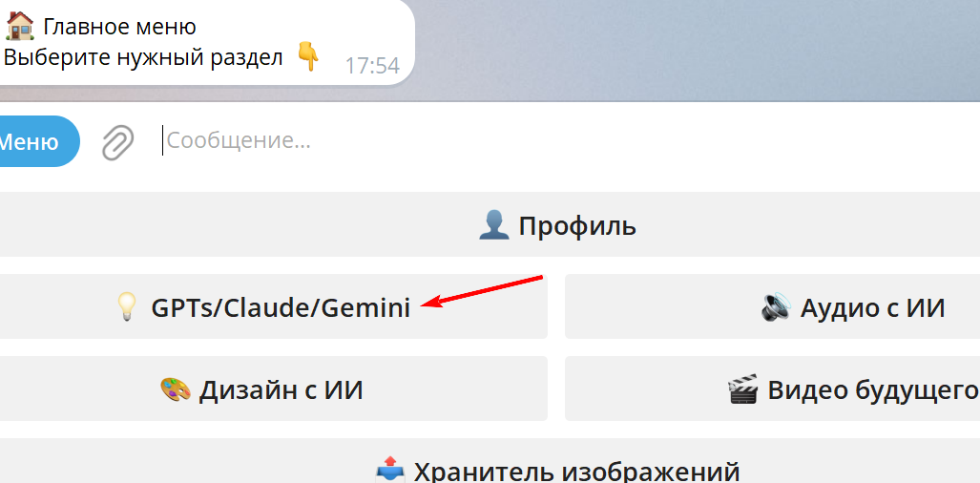Viewport: 980px width, 483px height.
Task: Click the paperclip attach file icon
Action: (118, 142)
